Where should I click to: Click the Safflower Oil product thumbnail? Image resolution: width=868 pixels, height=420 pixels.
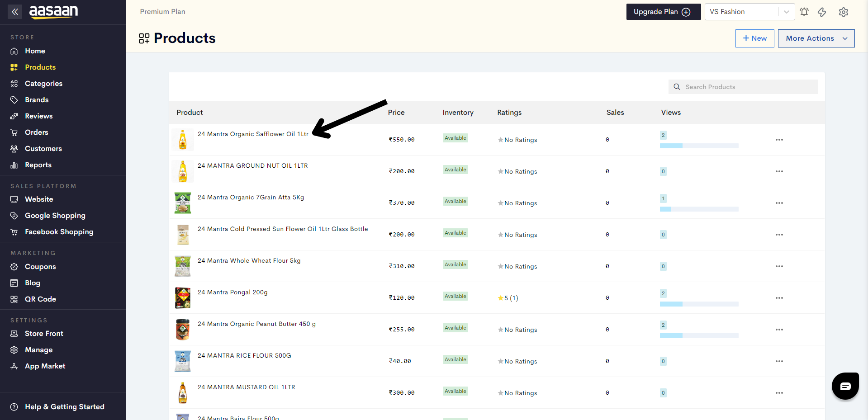[183, 140]
